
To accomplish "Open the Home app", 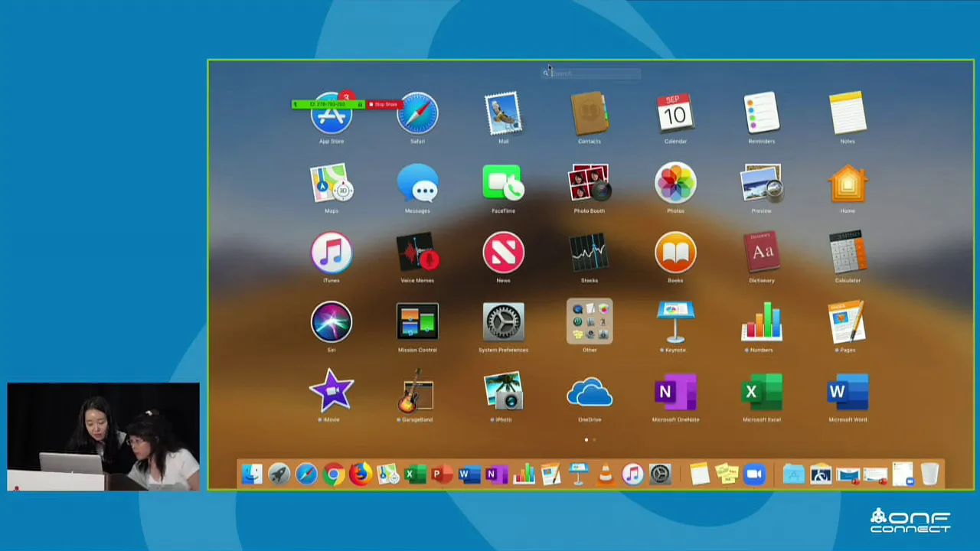I will [x=848, y=184].
